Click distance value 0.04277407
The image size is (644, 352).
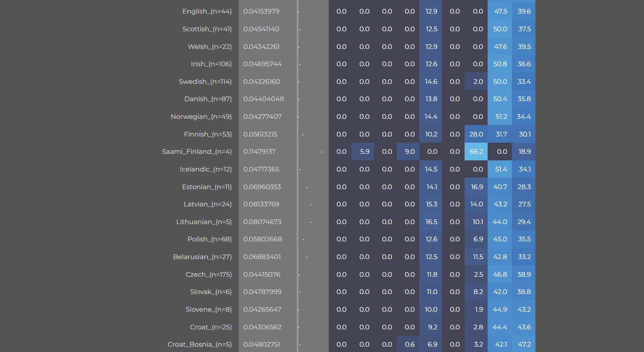point(263,117)
